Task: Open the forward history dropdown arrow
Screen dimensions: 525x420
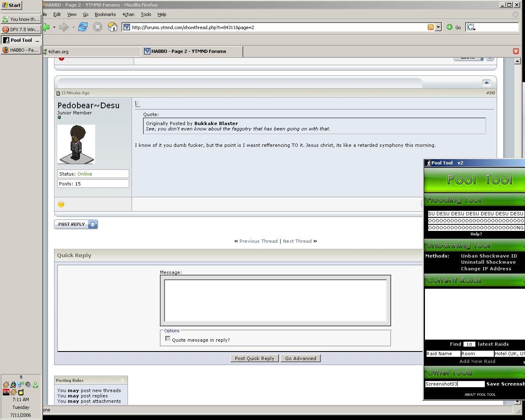Action: pyautogui.click(x=73, y=27)
